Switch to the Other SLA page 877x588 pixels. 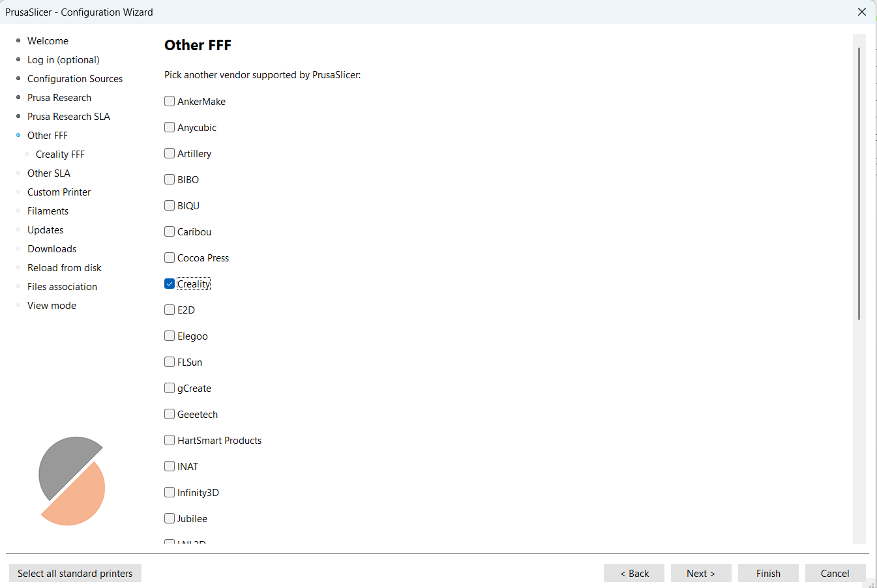(x=48, y=173)
